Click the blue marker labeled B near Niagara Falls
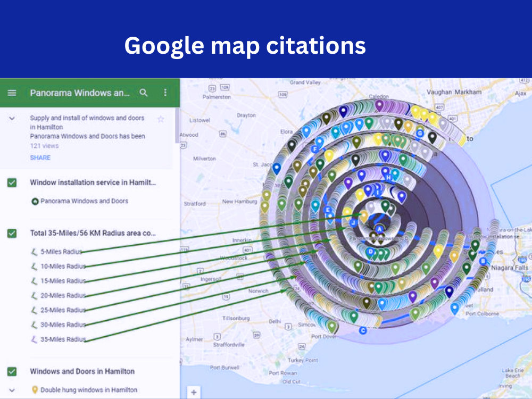Viewport: 532px width, 399px height. (x=483, y=261)
